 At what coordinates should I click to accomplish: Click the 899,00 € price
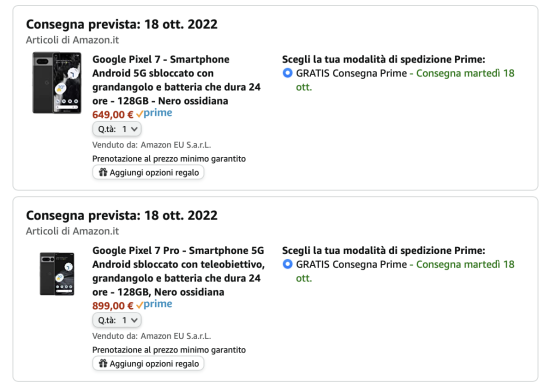tap(113, 306)
